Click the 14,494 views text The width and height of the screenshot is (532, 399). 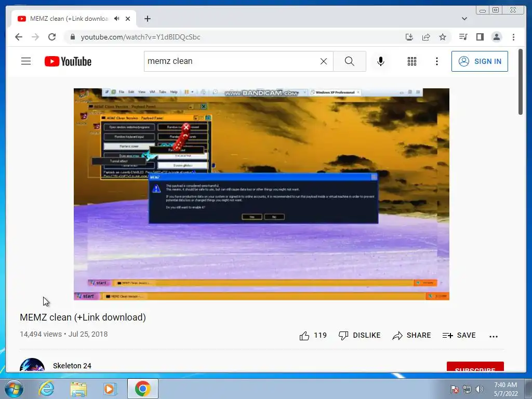[41, 334]
